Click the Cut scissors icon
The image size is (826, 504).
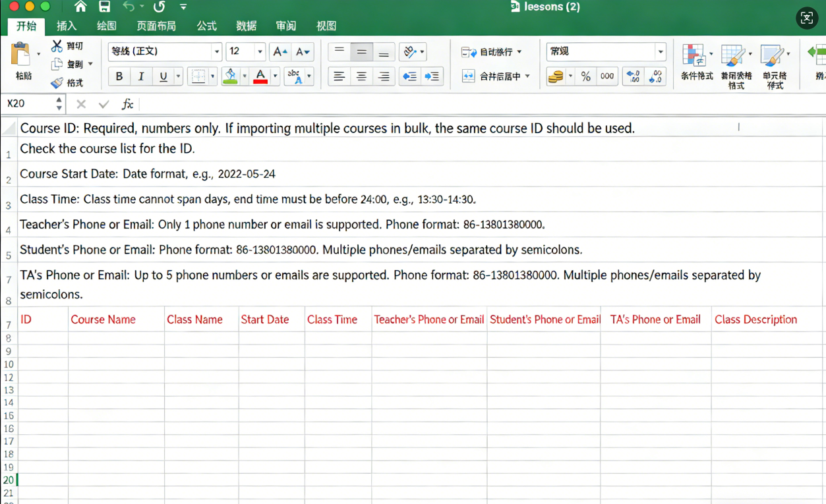pos(57,46)
